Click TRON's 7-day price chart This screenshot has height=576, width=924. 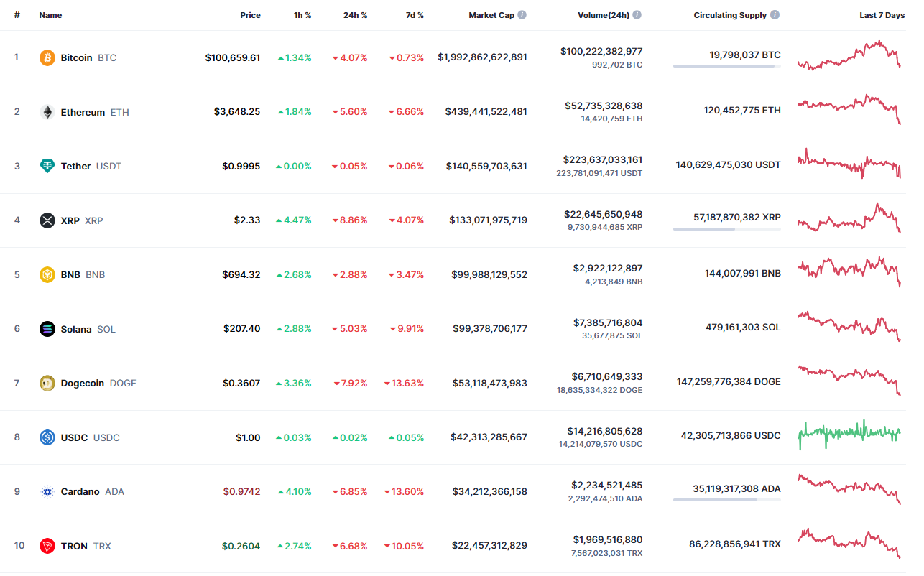pyautogui.click(x=849, y=543)
